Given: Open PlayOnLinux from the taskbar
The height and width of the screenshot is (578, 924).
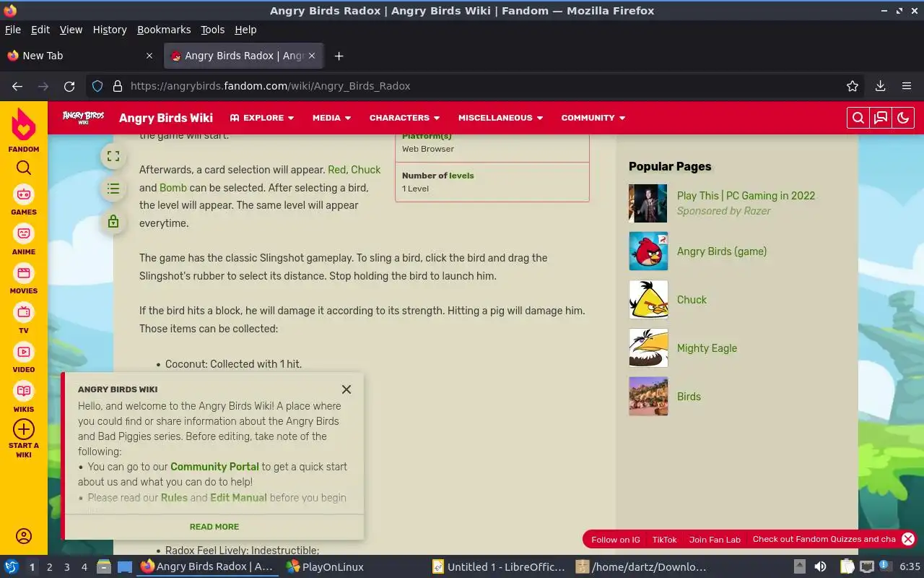Looking at the screenshot, I should pos(324,567).
